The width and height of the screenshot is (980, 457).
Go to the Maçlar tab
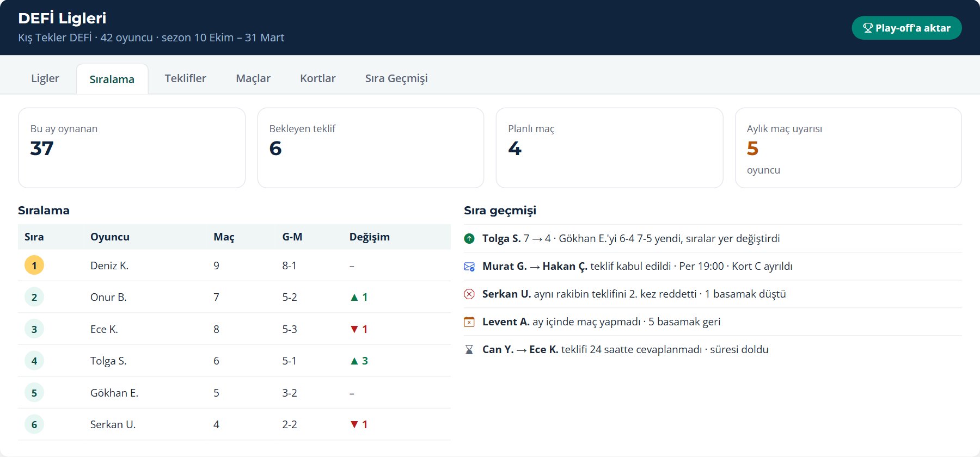[253, 78]
